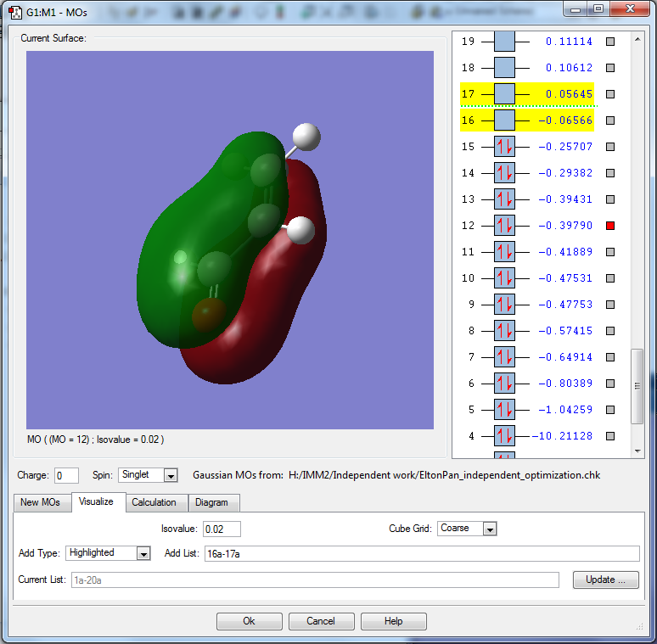Click energy value -0.25707 of orbital 15

tap(565, 147)
